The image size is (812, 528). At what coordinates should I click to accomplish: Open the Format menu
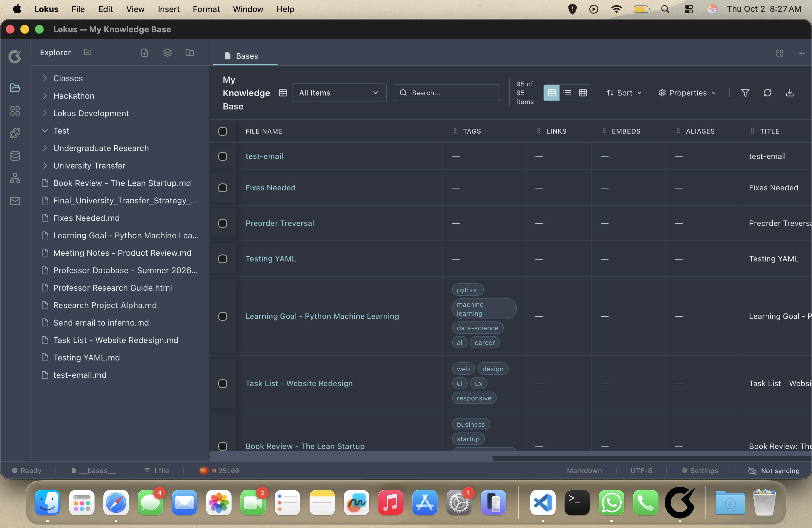(206, 9)
